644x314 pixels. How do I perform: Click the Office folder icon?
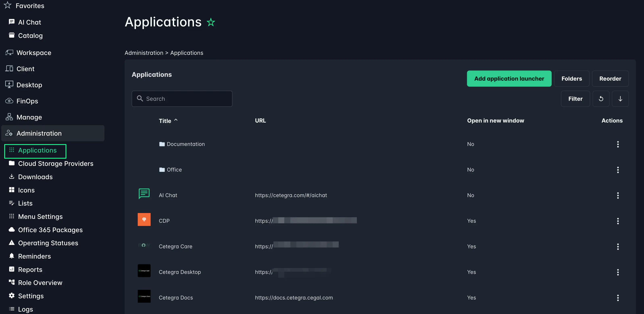(x=162, y=170)
